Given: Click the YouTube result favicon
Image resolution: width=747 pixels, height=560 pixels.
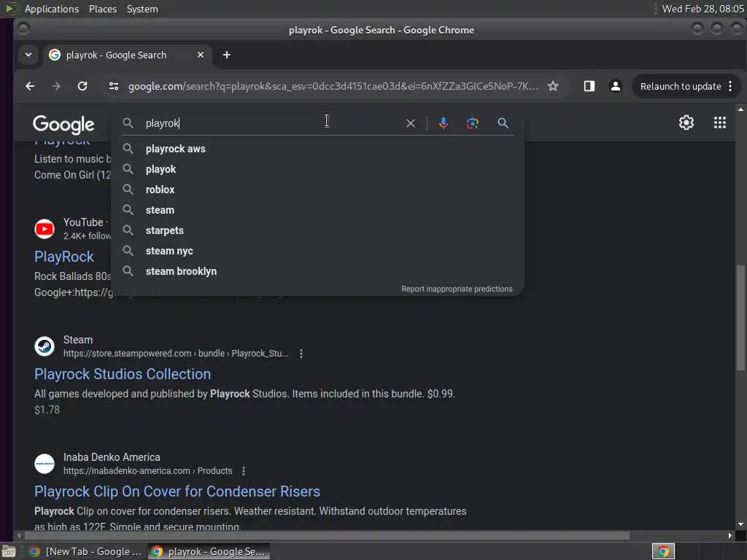Looking at the screenshot, I should click(x=44, y=229).
